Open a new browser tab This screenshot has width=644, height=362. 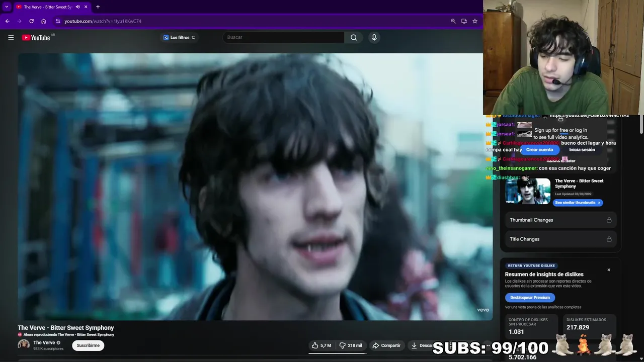click(x=98, y=7)
